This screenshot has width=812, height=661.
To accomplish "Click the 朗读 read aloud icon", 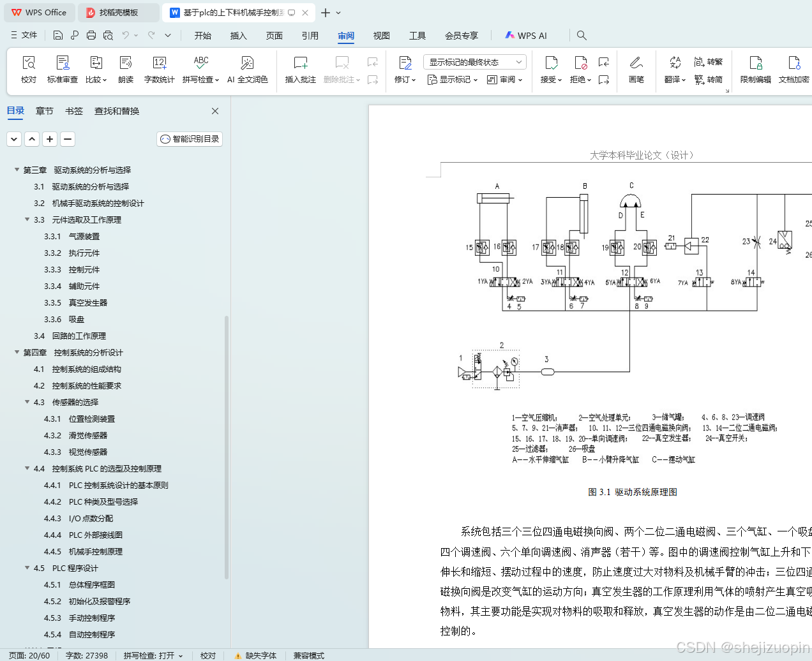I will pos(126,69).
